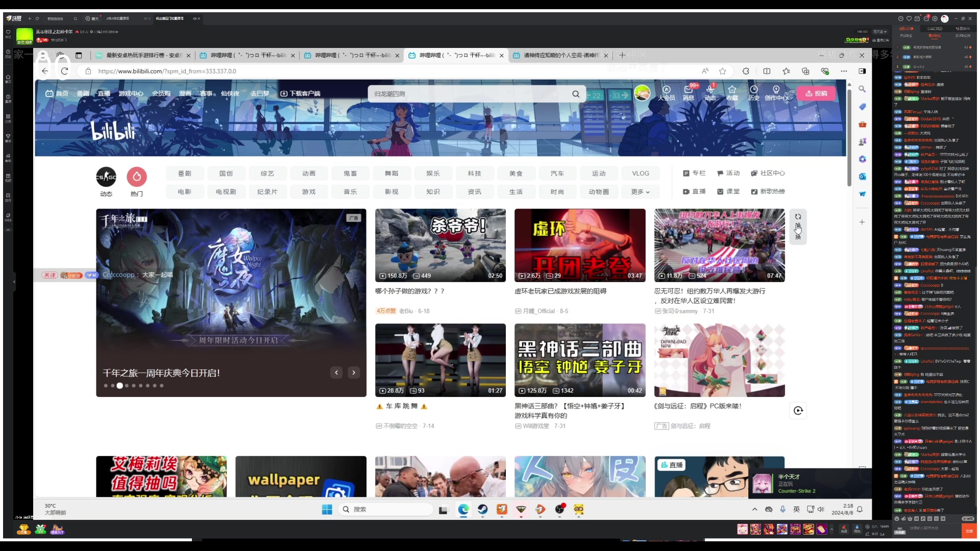Image resolution: width=980 pixels, height=551 pixels.
Task: Show hidden icons in the system tray
Action: point(754,509)
